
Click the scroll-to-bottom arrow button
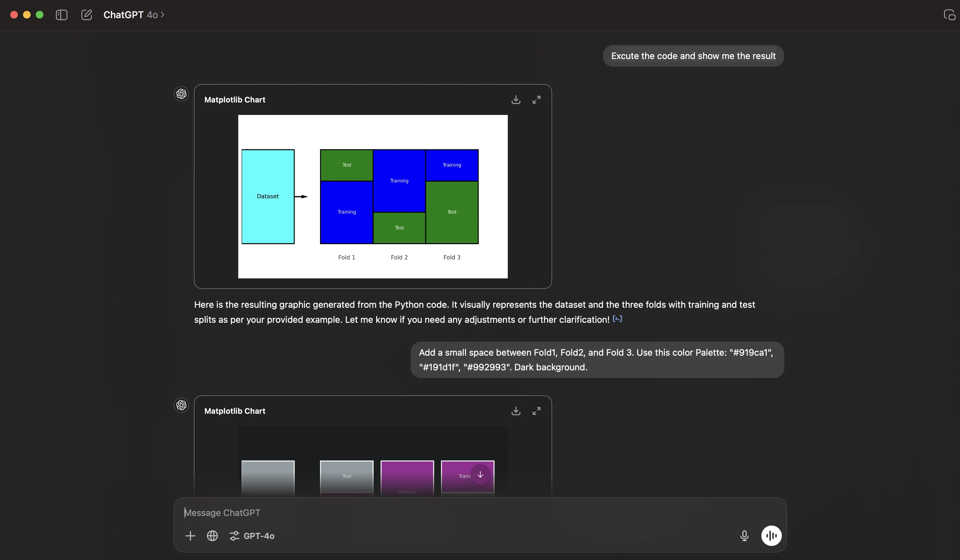click(x=480, y=475)
